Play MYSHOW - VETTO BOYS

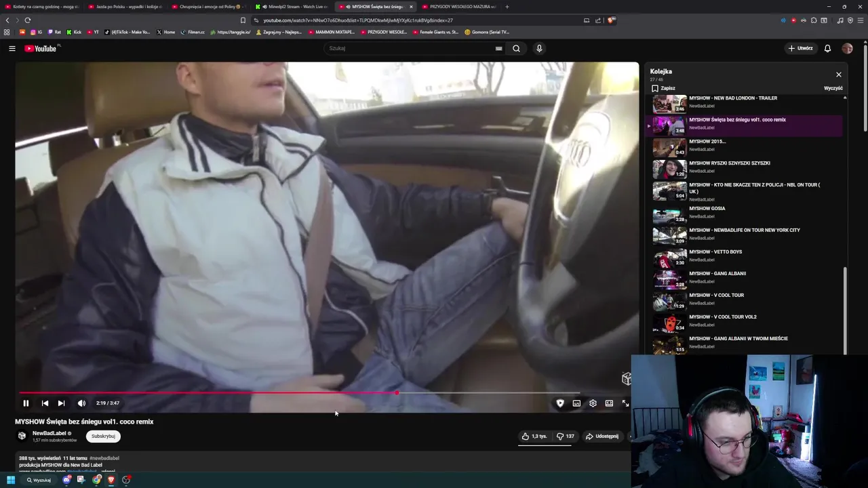pos(745,256)
